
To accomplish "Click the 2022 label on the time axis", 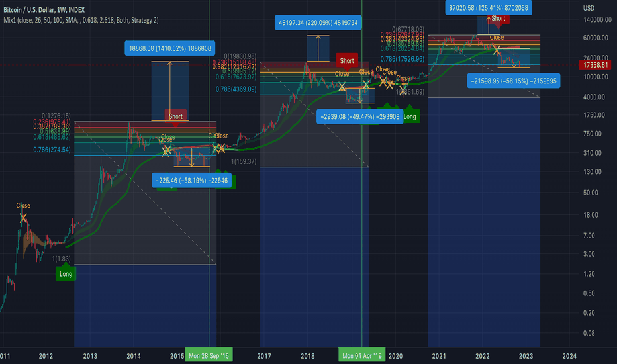I will point(483,356).
